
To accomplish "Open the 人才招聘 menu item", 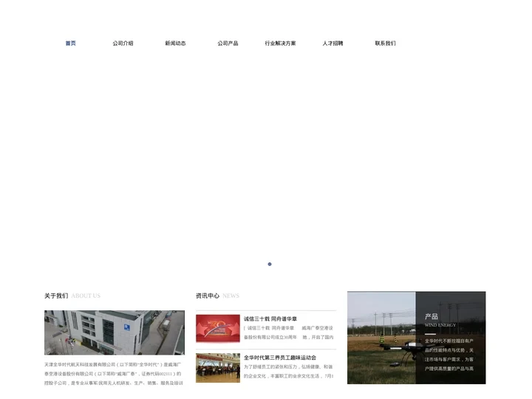I will (x=332, y=43).
